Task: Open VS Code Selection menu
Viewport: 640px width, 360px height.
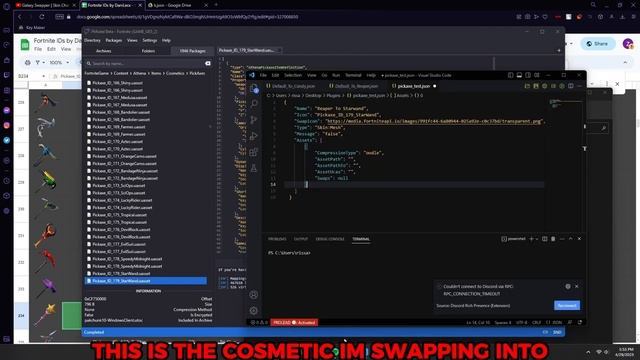Action: (x=293, y=75)
